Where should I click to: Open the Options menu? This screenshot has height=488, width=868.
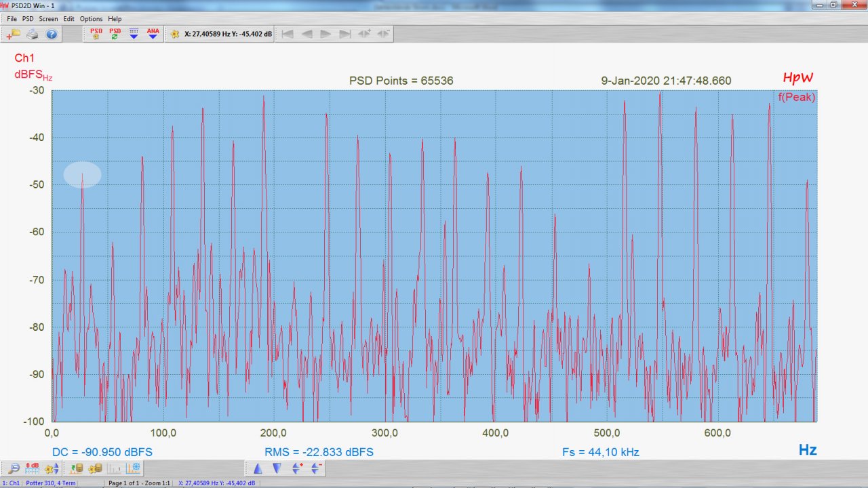[91, 19]
